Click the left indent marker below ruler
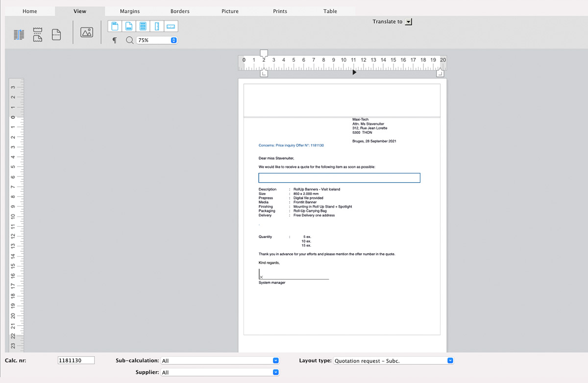The image size is (588, 383). pyautogui.click(x=264, y=73)
